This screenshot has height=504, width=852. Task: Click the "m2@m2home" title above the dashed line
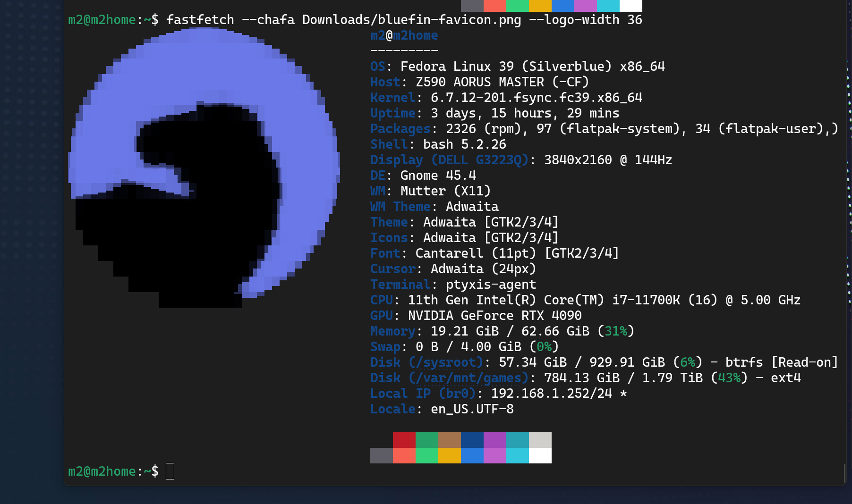pyautogui.click(x=404, y=35)
